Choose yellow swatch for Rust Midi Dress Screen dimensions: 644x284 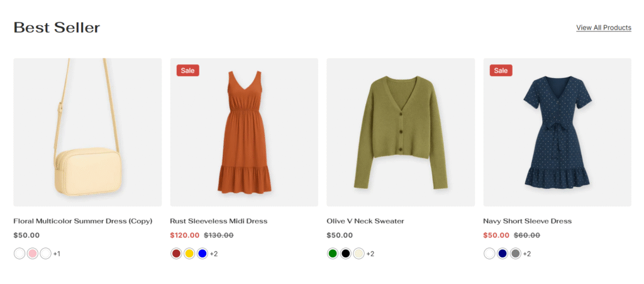(x=189, y=254)
